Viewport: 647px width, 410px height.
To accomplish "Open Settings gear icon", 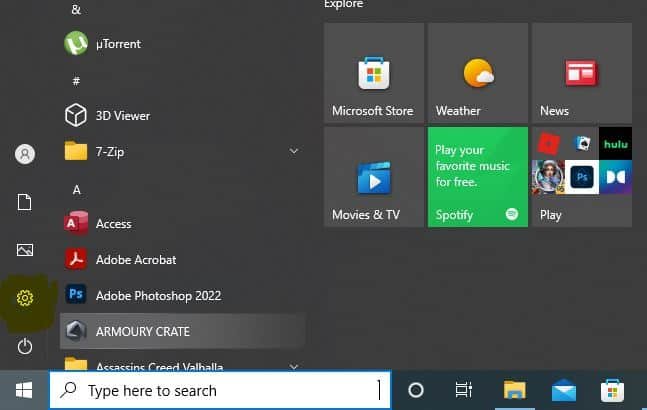I will pos(25,298).
